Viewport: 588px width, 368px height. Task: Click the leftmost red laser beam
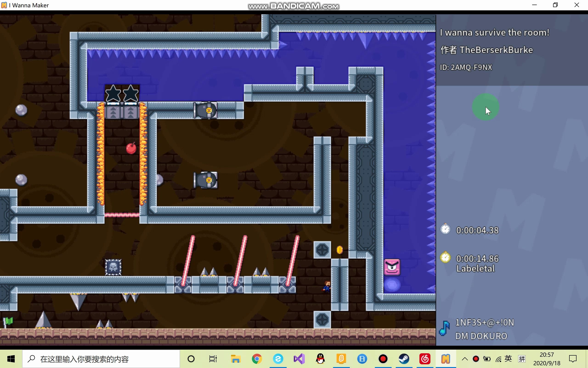pos(188,260)
